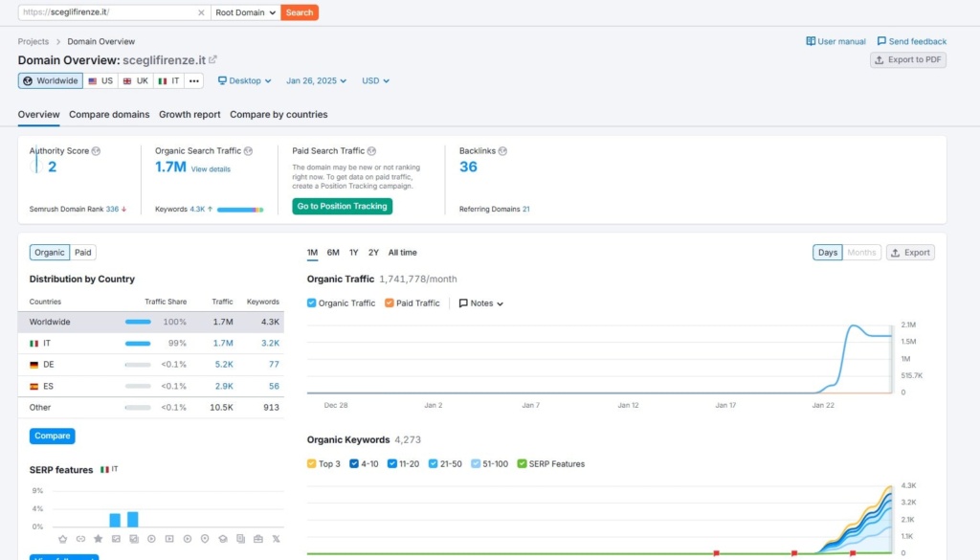The width and height of the screenshot is (980, 560).
Task: Select the IT database button near Worldwide
Action: 168,80
